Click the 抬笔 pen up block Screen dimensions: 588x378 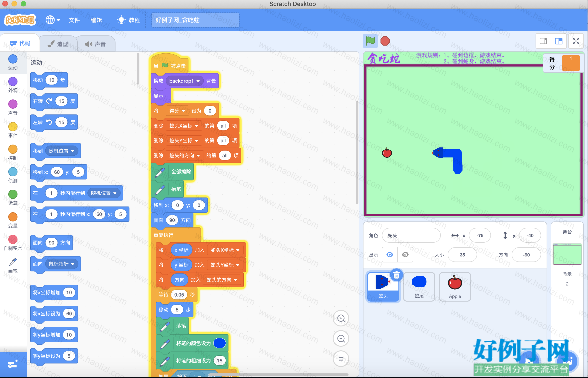167,189
